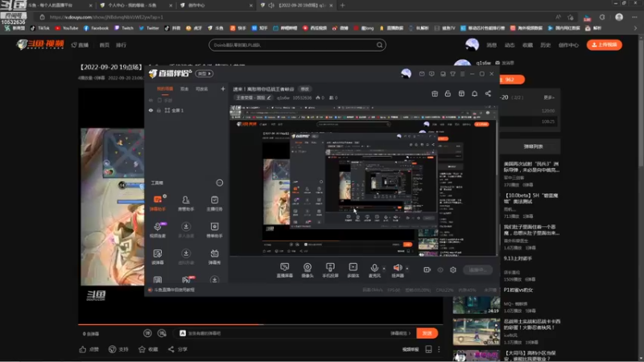Expand speaker options arrow
The height and width of the screenshot is (362, 644).
pyautogui.click(x=407, y=269)
